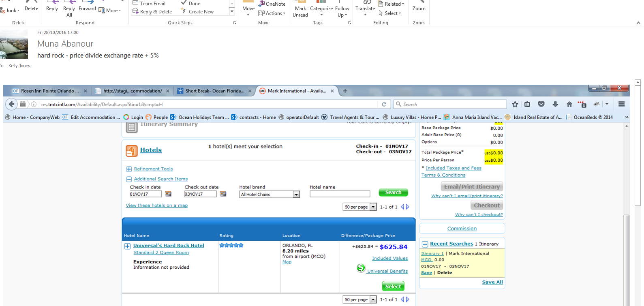Show the bookmarks list icon
Screen dimensions: 644x306
click(527, 104)
